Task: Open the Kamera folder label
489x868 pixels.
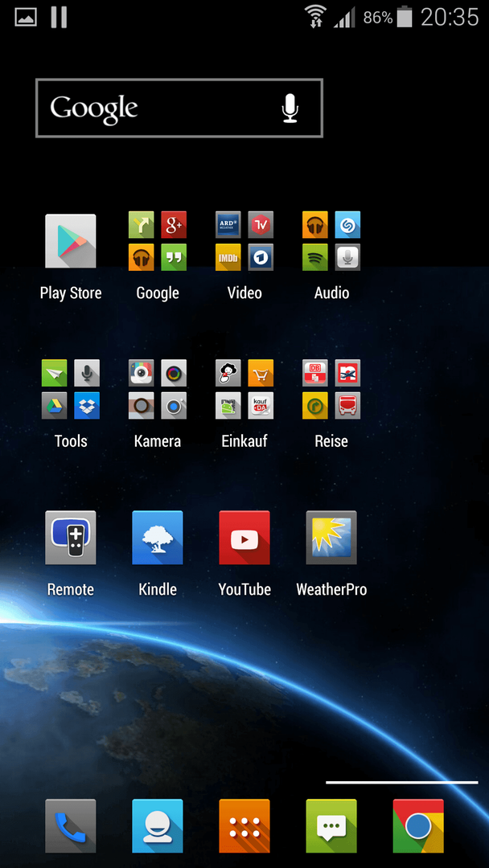Action: click(x=158, y=441)
